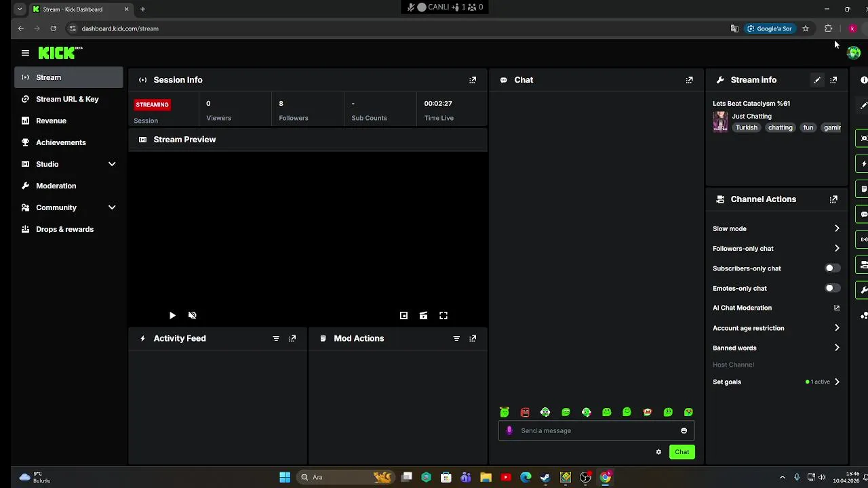
Task: Open the Activity Feed filter options
Action: point(276,338)
